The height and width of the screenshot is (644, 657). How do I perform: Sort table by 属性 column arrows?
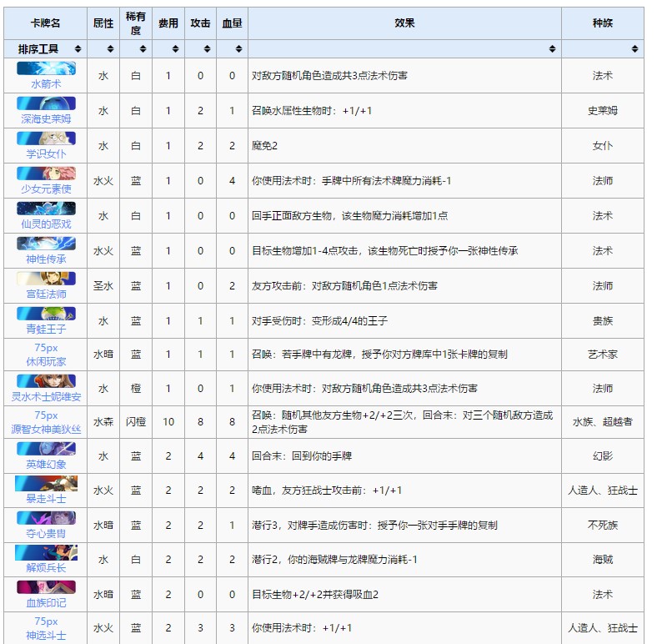point(110,49)
